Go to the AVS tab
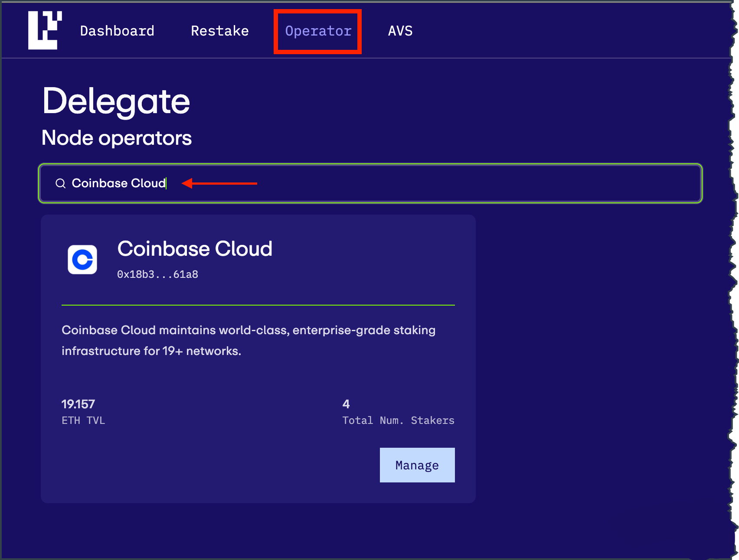This screenshot has height=560, width=739. pyautogui.click(x=400, y=31)
